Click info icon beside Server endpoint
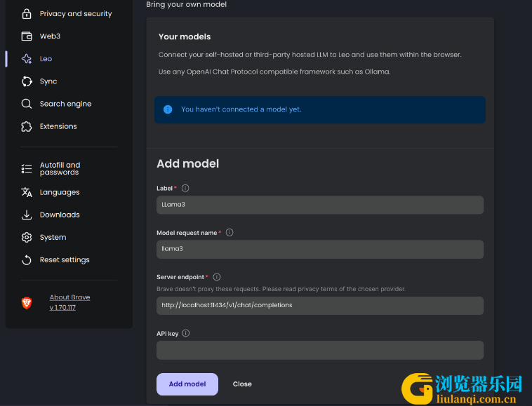The width and height of the screenshot is (532, 406). click(216, 277)
